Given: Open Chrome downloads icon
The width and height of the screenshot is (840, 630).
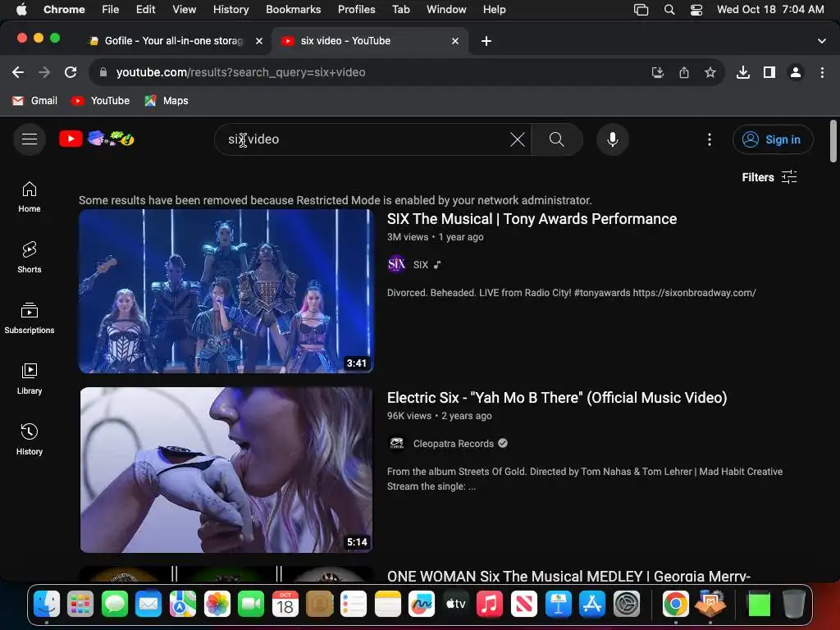Looking at the screenshot, I should coord(743,72).
